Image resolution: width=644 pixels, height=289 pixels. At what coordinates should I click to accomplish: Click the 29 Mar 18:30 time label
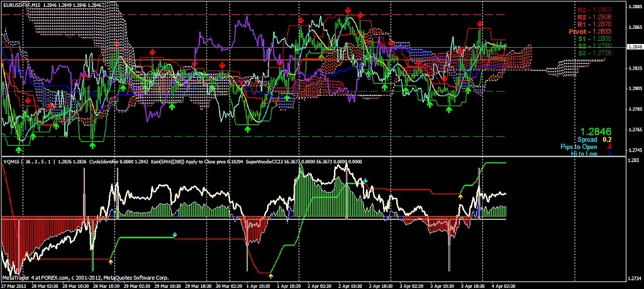click(x=198, y=286)
